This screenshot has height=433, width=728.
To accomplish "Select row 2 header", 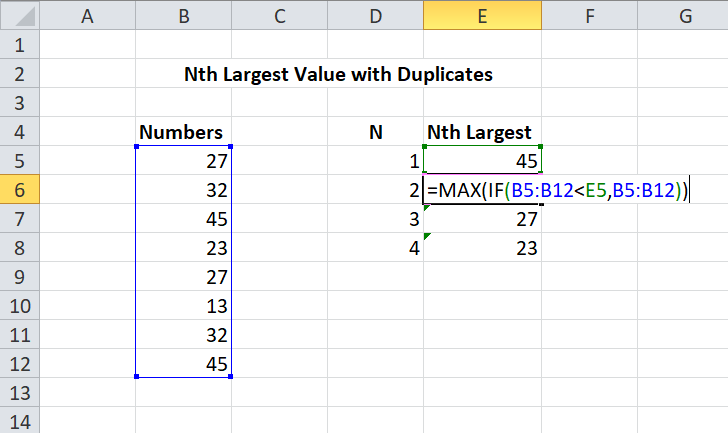I will tap(20, 73).
